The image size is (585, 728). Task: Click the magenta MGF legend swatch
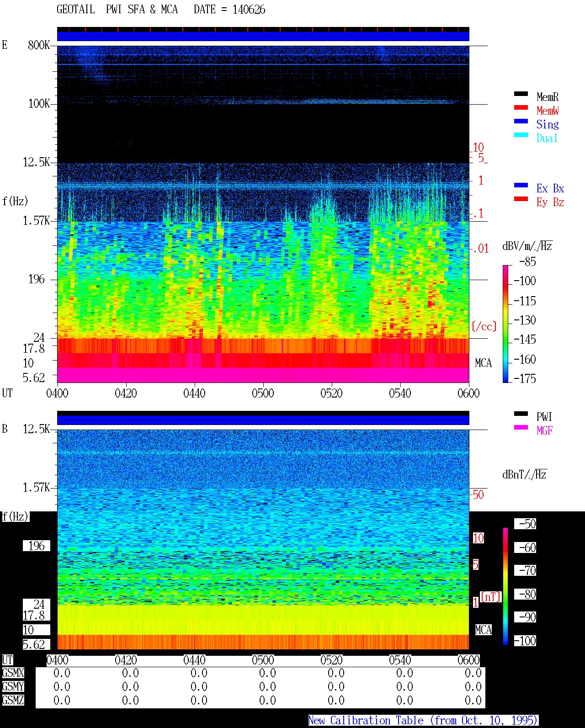(521, 427)
